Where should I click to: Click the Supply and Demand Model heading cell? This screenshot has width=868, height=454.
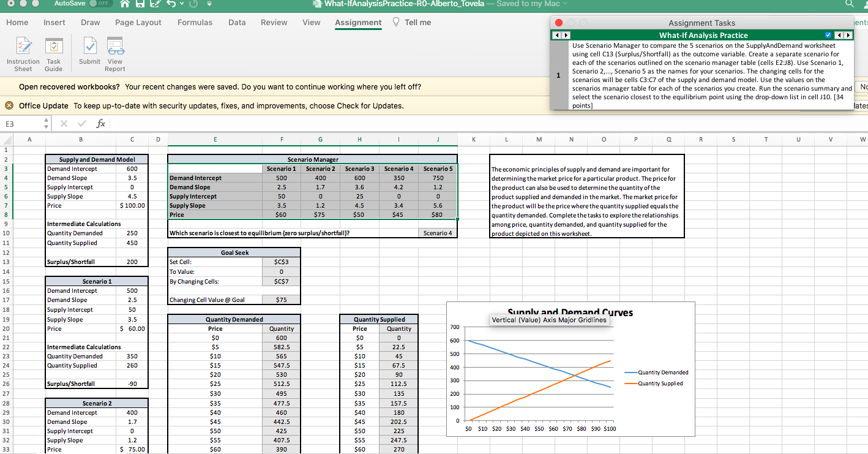(97, 159)
